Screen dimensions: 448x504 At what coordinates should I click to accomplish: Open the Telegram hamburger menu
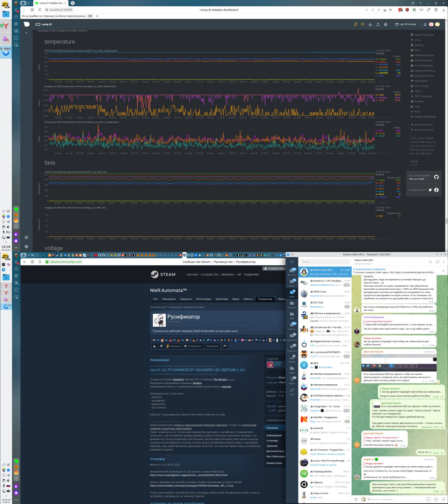(x=292, y=262)
